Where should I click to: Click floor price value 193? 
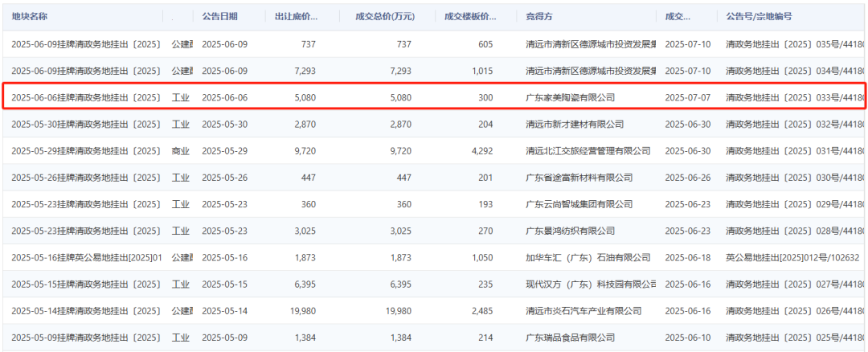[x=485, y=204]
